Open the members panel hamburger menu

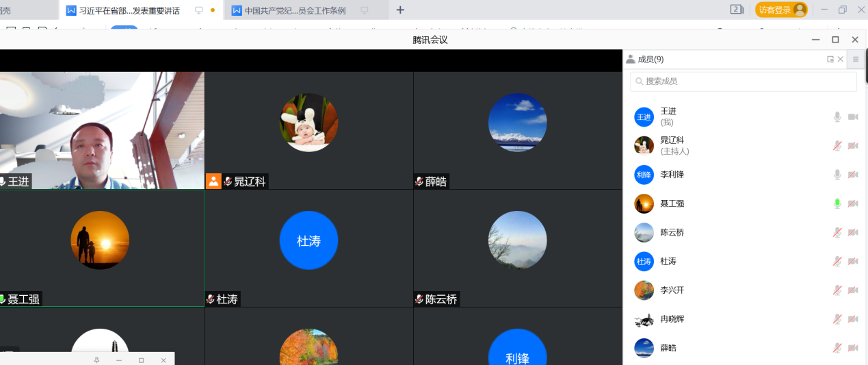click(x=856, y=60)
